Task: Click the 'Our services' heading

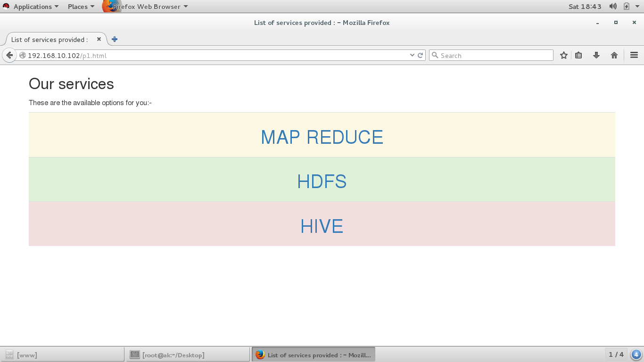Action: tap(71, 84)
